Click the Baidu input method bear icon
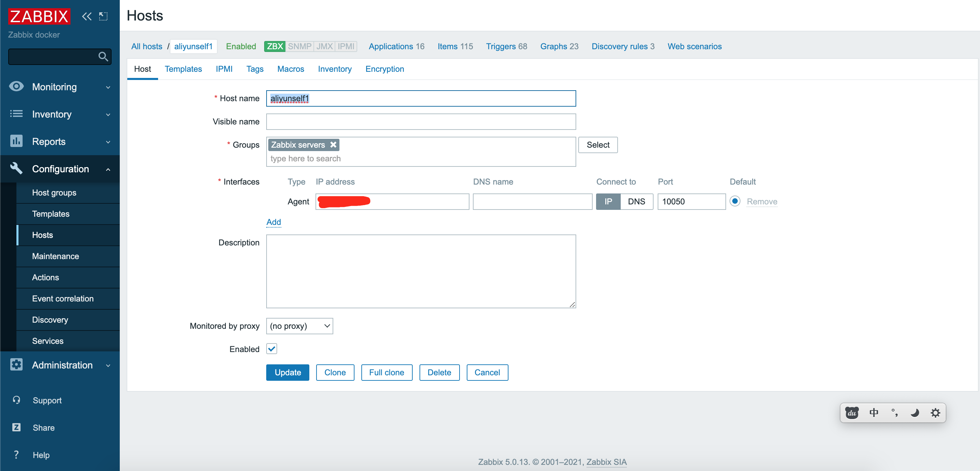 [852, 413]
